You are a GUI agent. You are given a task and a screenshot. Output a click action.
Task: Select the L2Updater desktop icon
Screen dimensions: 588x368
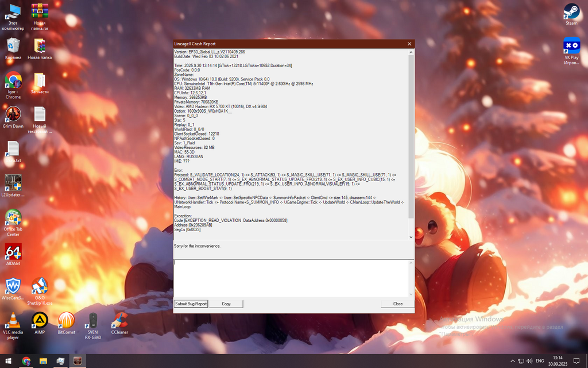[x=13, y=183]
